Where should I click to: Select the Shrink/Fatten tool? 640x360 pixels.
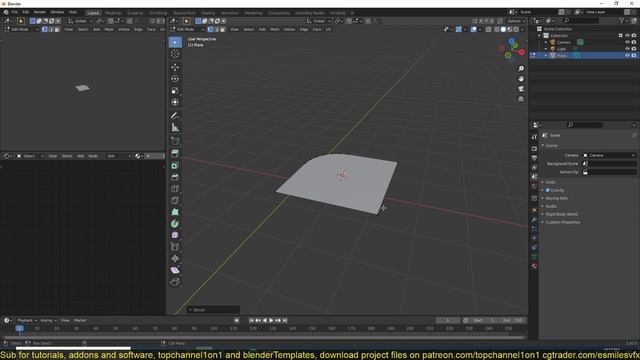point(175,258)
